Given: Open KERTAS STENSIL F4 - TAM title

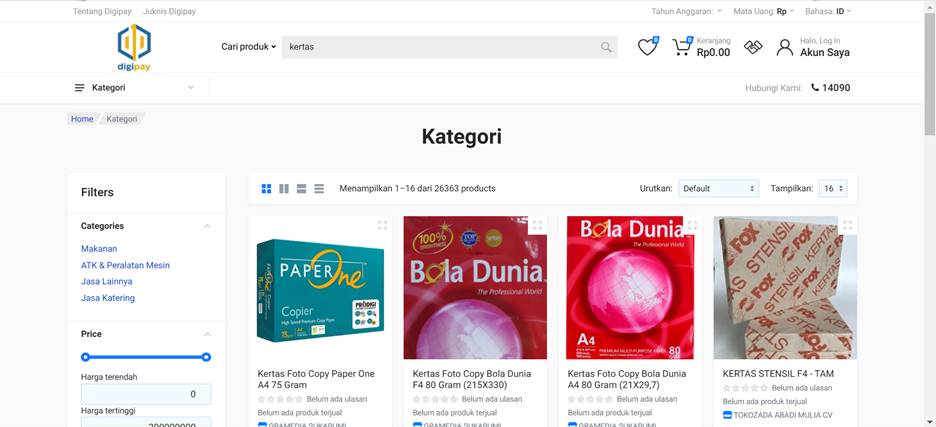Looking at the screenshot, I should [x=778, y=374].
